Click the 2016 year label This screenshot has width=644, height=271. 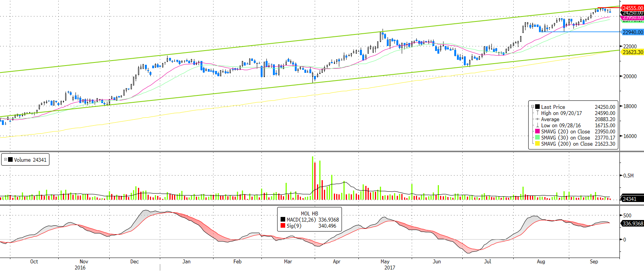[80, 268]
